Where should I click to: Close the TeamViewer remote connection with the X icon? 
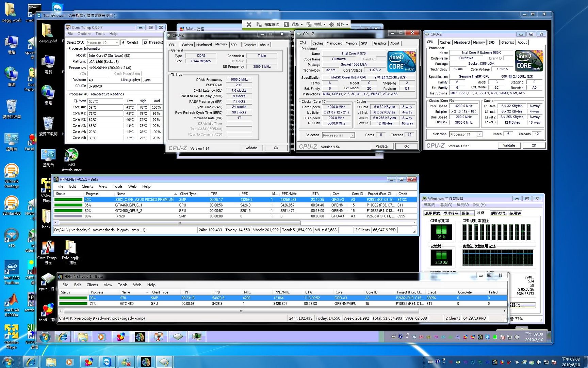(x=249, y=25)
